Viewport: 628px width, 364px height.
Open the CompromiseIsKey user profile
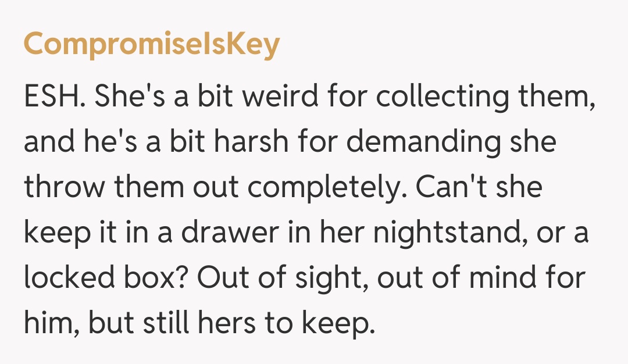[x=151, y=45]
